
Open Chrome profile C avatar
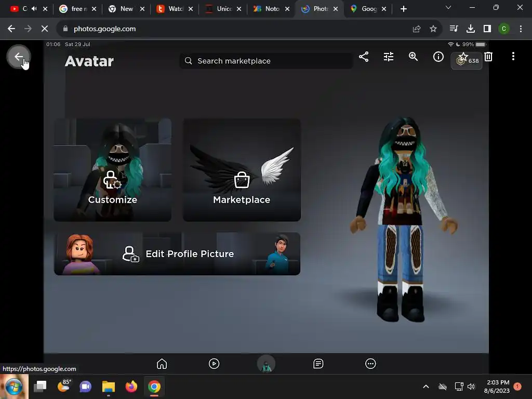[504, 29]
